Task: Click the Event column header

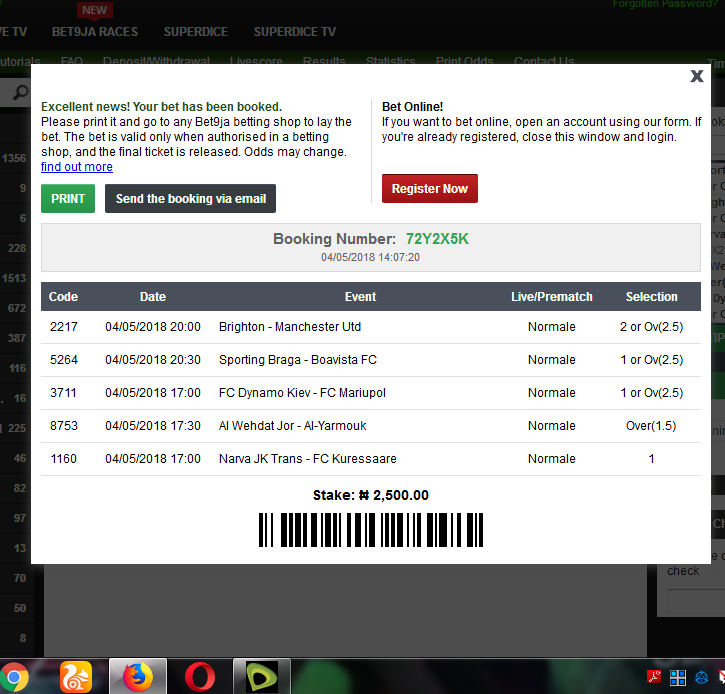Action: 360,296
